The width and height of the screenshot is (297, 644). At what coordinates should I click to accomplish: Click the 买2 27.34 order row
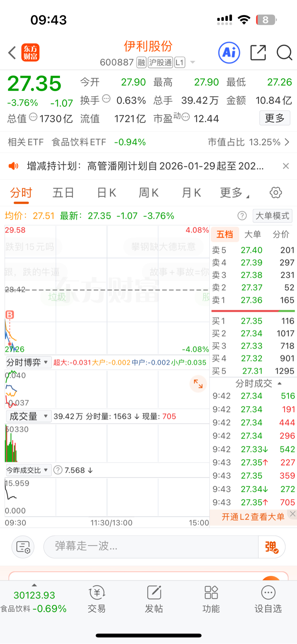tap(253, 333)
